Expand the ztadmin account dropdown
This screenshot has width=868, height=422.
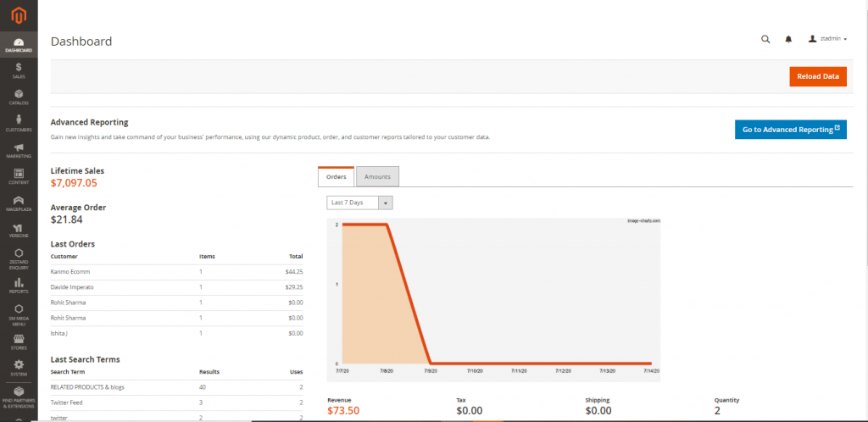point(828,39)
